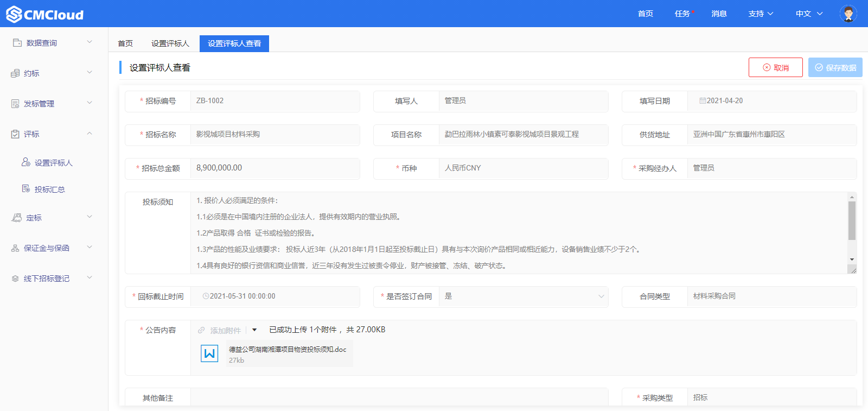
Task: Click the 投标须知 textarea resize handle
Action: point(853,269)
